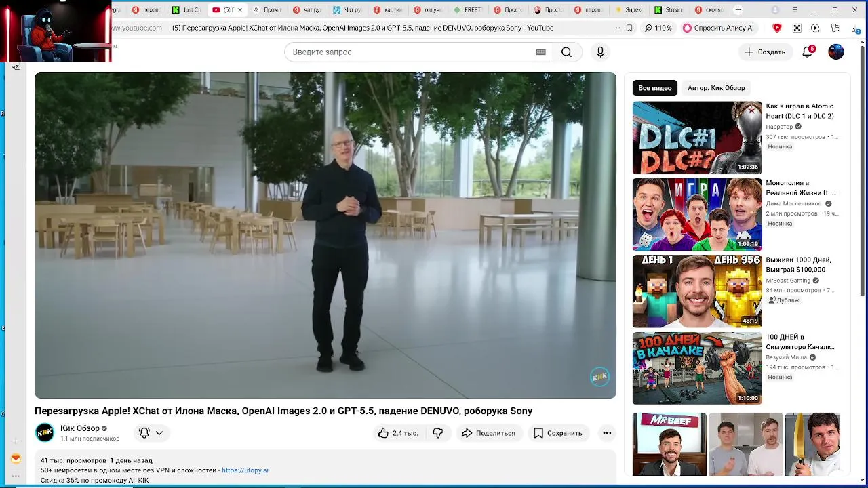This screenshot has width=868, height=488.
Task: Click the Нарратор channel name
Action: (x=779, y=127)
